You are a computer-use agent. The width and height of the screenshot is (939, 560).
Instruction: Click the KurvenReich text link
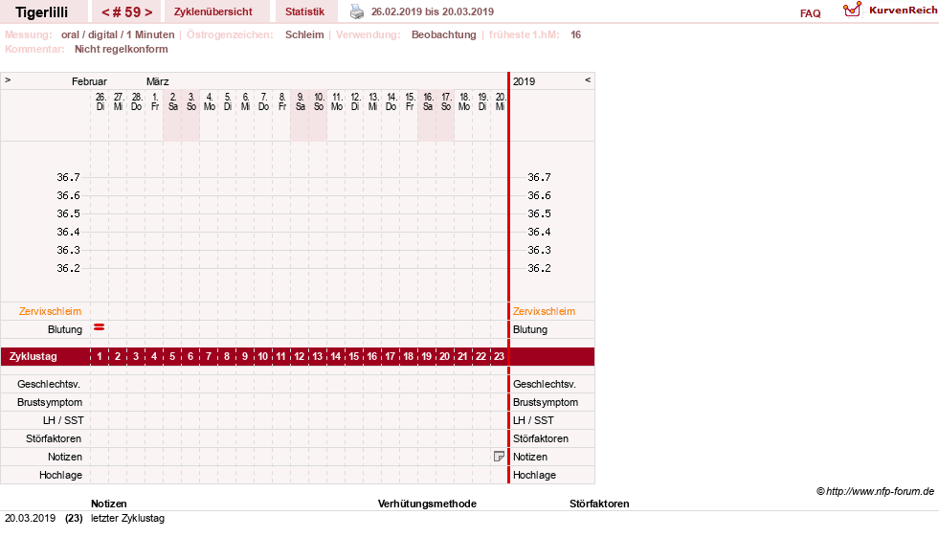coord(903,11)
